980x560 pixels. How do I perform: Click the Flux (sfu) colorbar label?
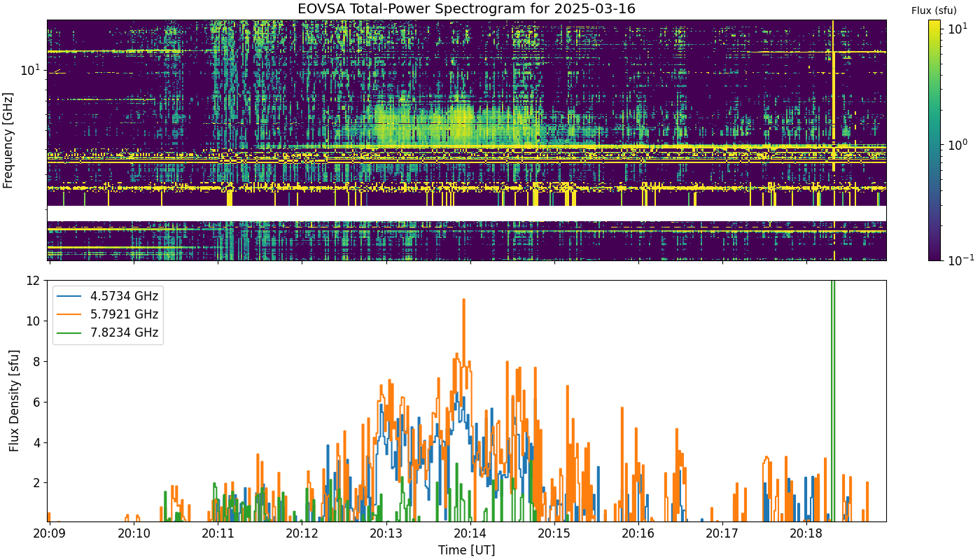[x=934, y=10]
